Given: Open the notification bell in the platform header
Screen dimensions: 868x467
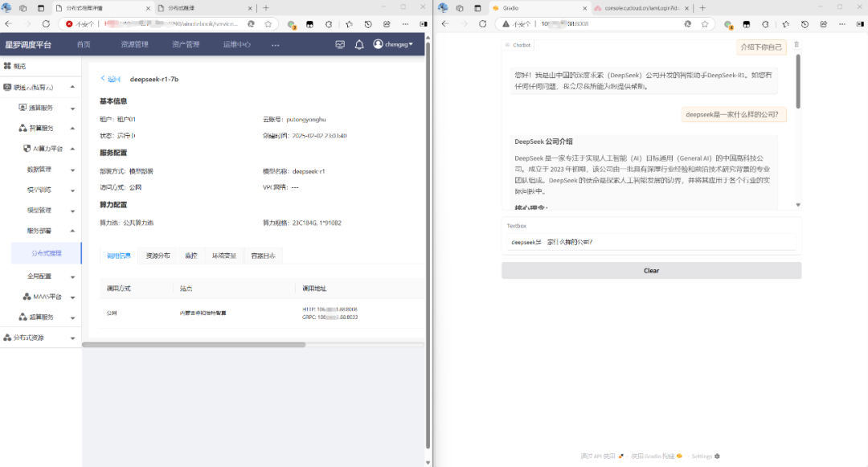Looking at the screenshot, I should 359,44.
